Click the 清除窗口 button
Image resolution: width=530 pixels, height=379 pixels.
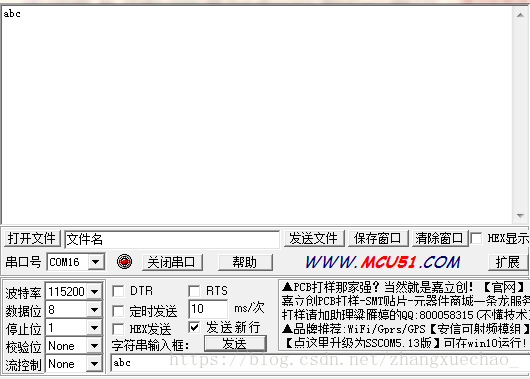point(439,238)
